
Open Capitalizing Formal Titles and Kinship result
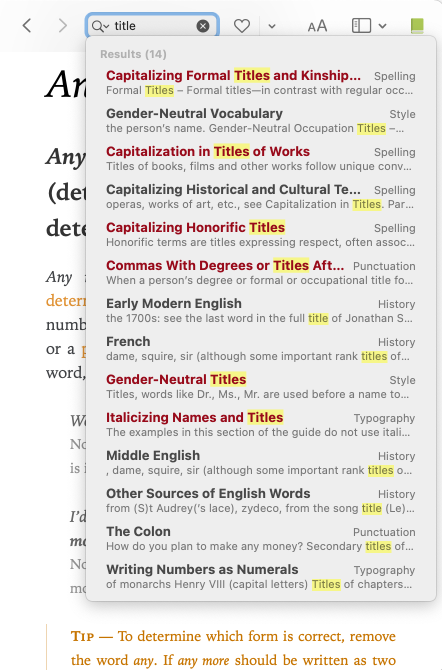(261, 82)
